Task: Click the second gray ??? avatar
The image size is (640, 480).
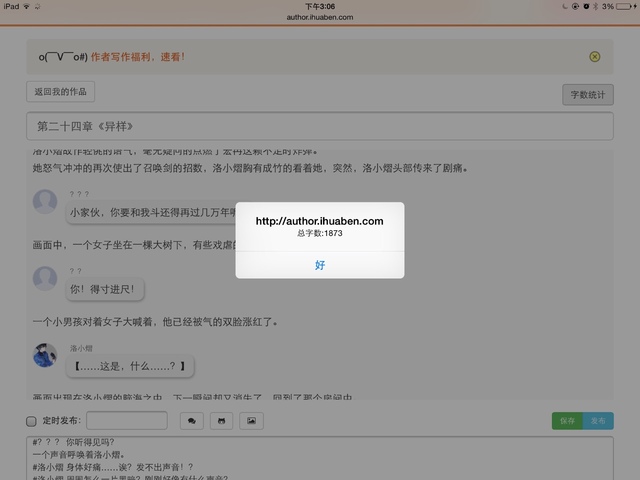Action: tap(45, 278)
